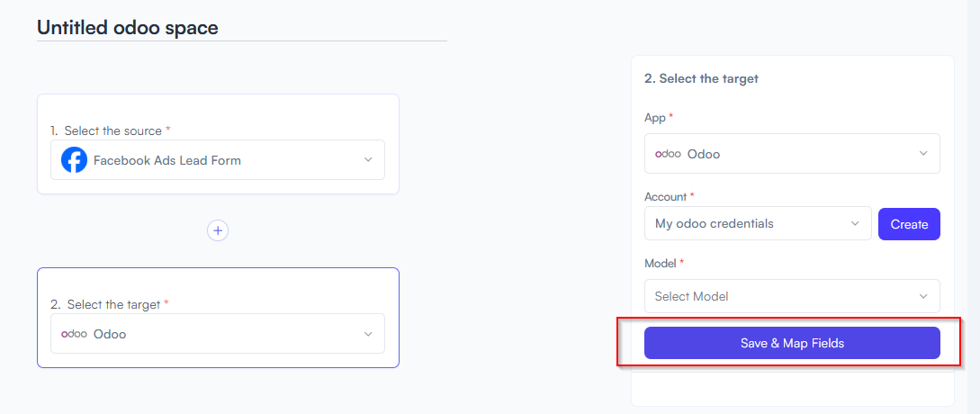Expand source dropdown using its chevron arrow
This screenshot has width=980, height=414.
(x=368, y=160)
